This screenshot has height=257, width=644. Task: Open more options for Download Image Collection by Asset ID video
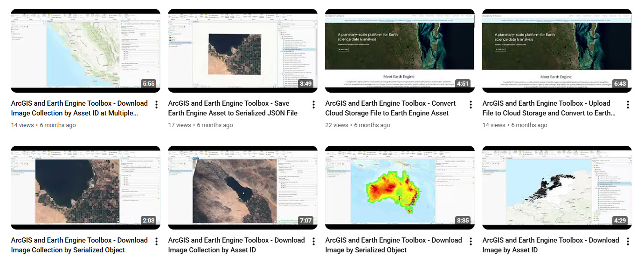point(314,241)
